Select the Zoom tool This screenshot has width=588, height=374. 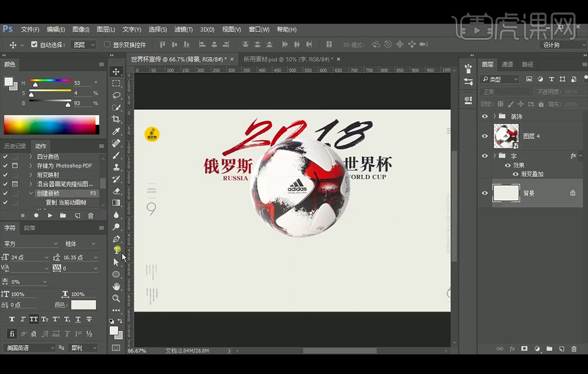point(117,299)
